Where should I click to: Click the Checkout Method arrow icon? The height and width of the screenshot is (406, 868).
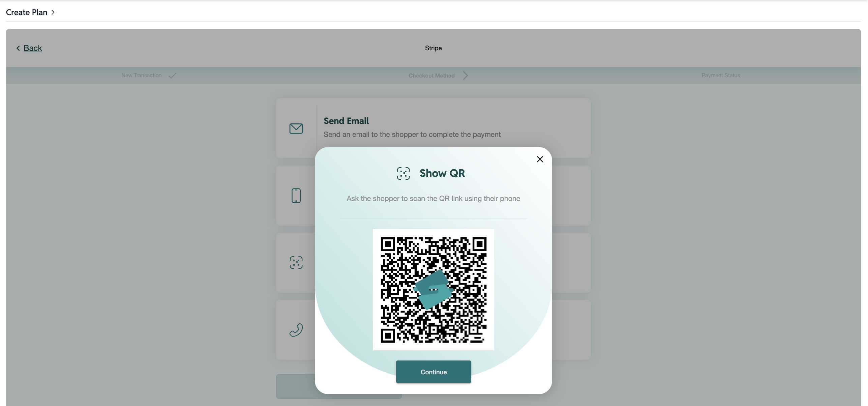coord(465,76)
